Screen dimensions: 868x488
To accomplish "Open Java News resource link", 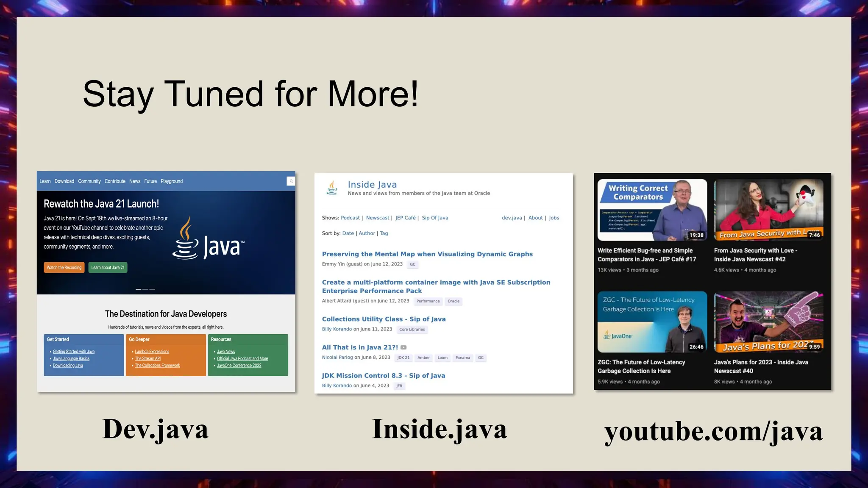I will pyautogui.click(x=226, y=352).
